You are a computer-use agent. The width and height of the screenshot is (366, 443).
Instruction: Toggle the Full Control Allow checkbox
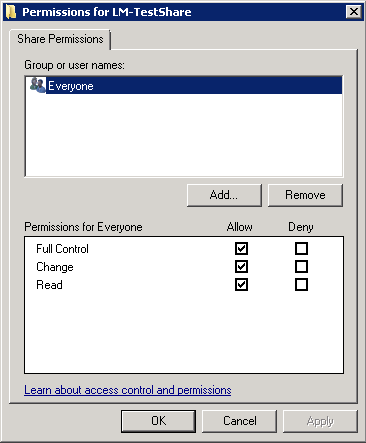pyautogui.click(x=241, y=248)
